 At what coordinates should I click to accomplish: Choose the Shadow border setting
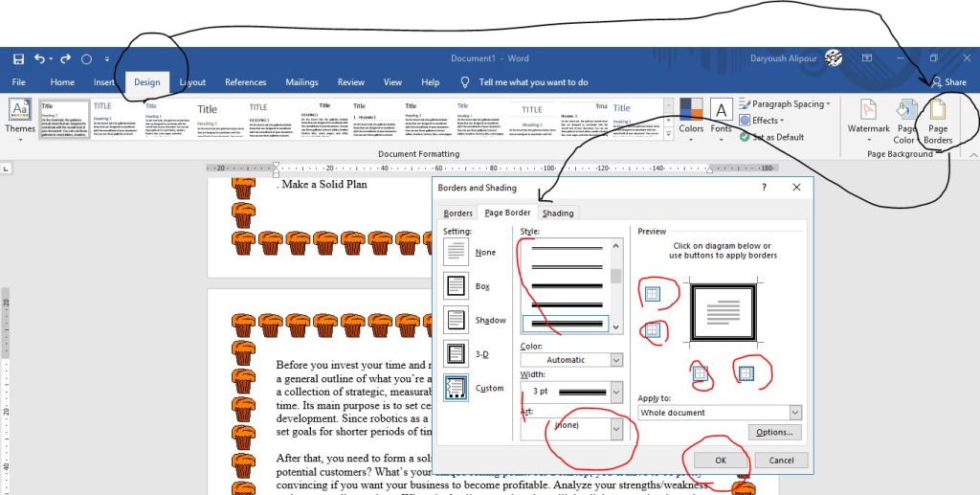click(457, 321)
